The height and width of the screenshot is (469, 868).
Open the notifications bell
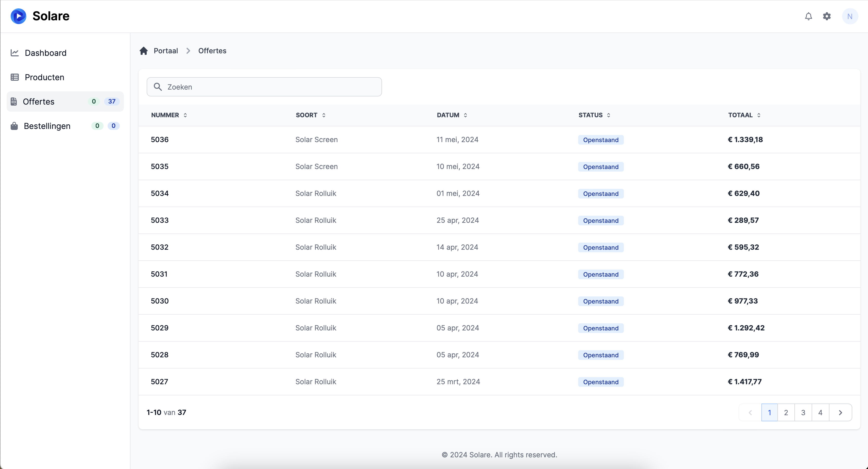click(x=808, y=16)
